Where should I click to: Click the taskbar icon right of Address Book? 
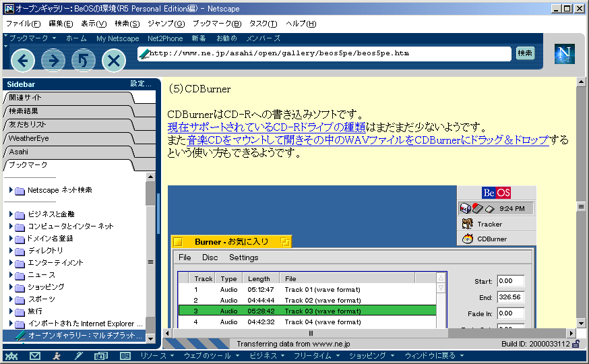pyautogui.click(x=125, y=356)
